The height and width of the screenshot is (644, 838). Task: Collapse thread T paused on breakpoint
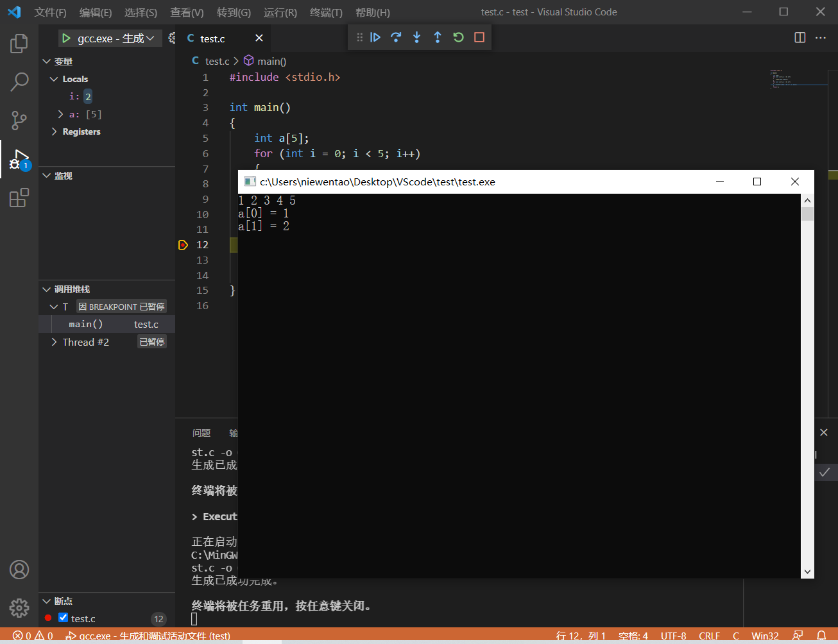coord(54,307)
